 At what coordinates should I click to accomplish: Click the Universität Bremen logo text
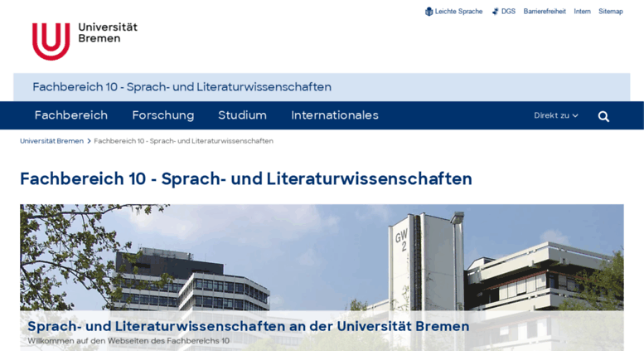(108, 33)
